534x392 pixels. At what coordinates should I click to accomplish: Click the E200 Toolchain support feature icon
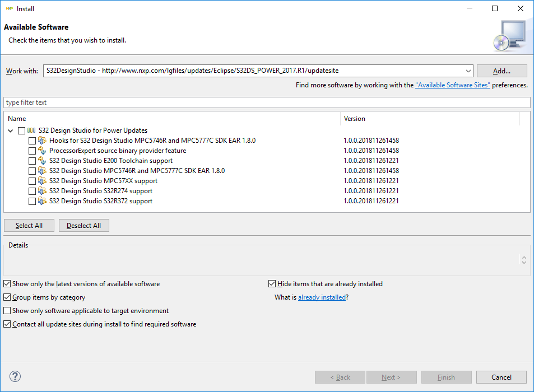[x=42, y=161]
